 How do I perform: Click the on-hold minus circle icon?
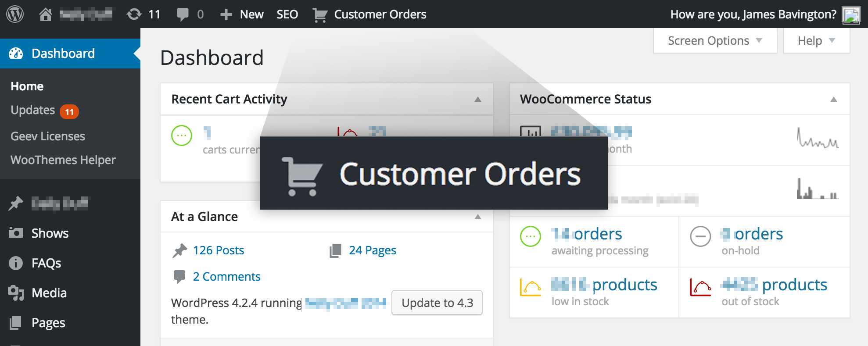[700, 236]
